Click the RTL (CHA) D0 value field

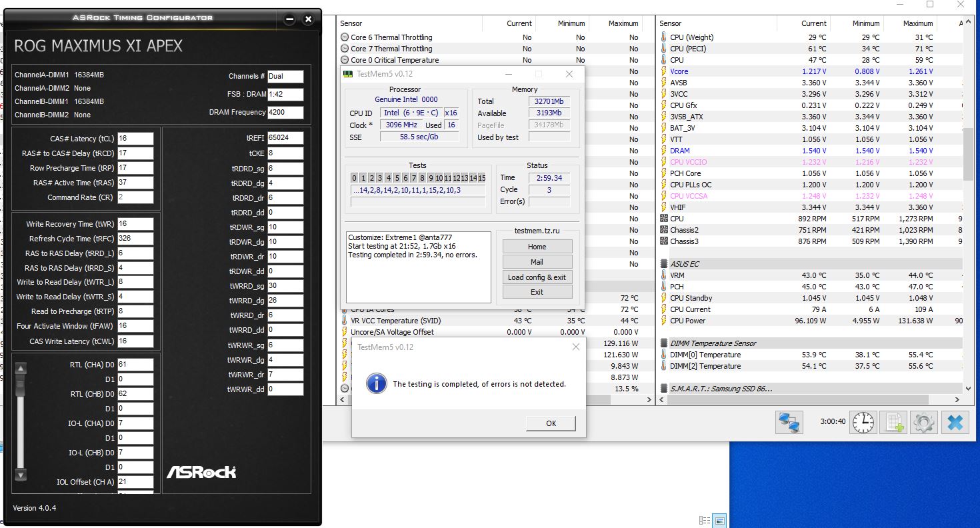click(135, 365)
